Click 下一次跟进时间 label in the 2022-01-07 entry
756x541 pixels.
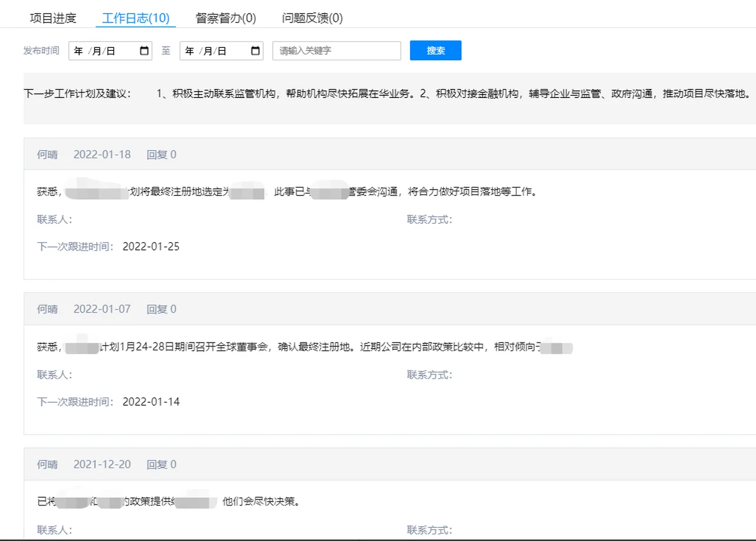point(75,402)
